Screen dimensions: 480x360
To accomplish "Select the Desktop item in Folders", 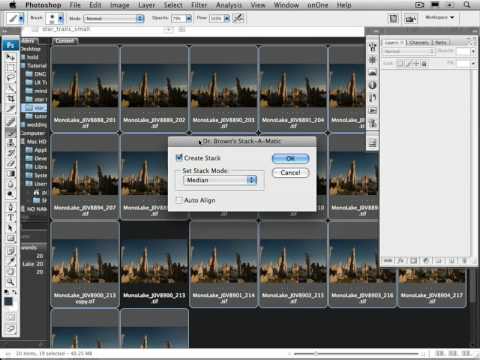I will 31,49.
